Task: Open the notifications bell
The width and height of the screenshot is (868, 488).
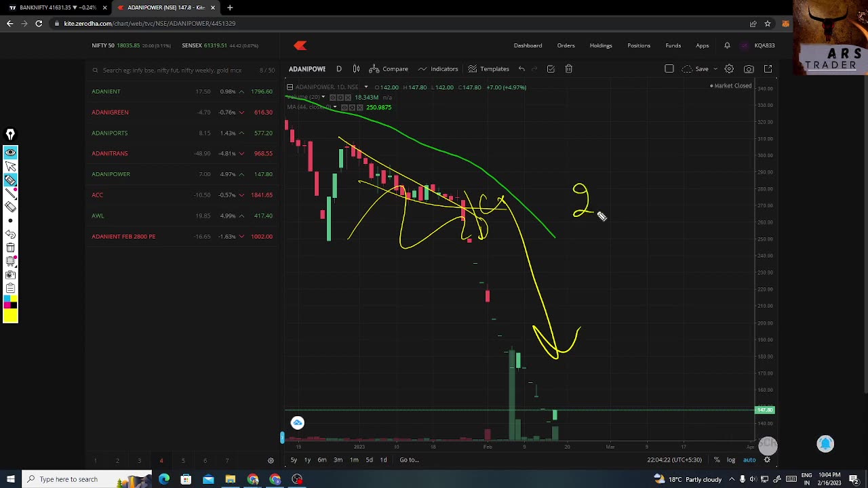Action: point(727,45)
